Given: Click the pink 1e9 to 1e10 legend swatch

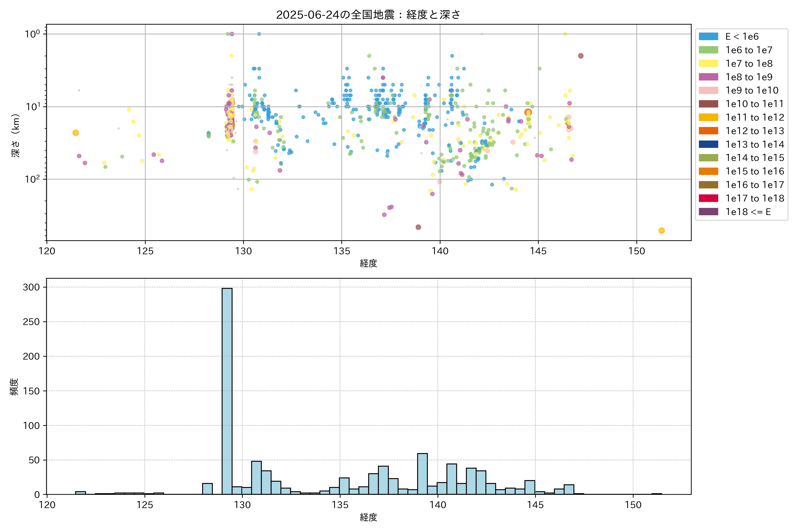Looking at the screenshot, I should click(x=708, y=90).
